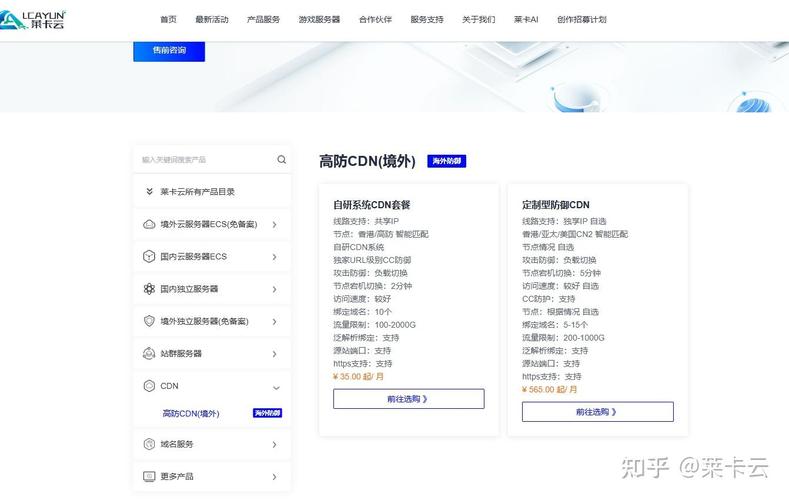
Task: Select the 境外云服务器ECS(免备案) category
Action: 212,224
